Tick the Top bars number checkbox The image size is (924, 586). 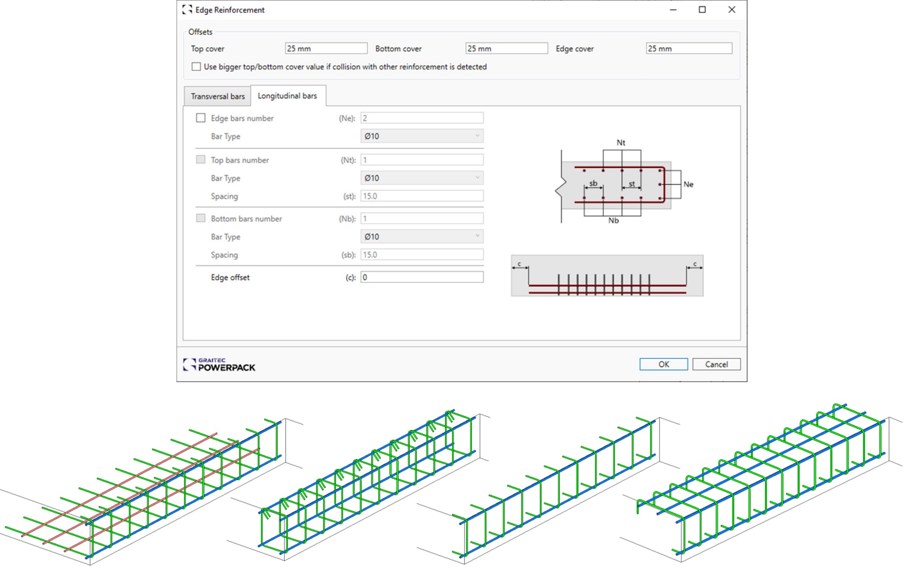(x=201, y=159)
